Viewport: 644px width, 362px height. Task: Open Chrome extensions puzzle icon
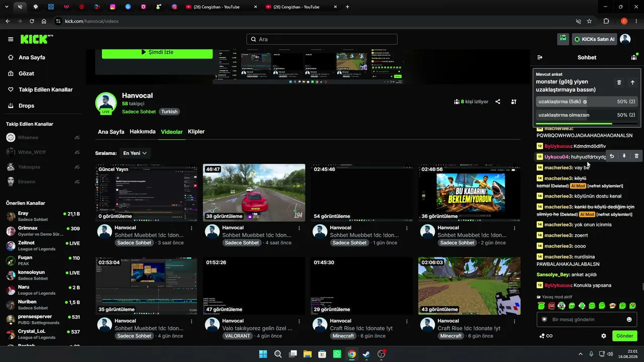(606, 21)
